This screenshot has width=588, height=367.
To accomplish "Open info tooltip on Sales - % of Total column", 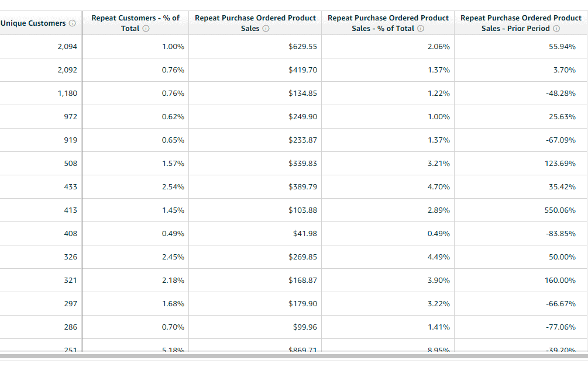I will point(420,28).
